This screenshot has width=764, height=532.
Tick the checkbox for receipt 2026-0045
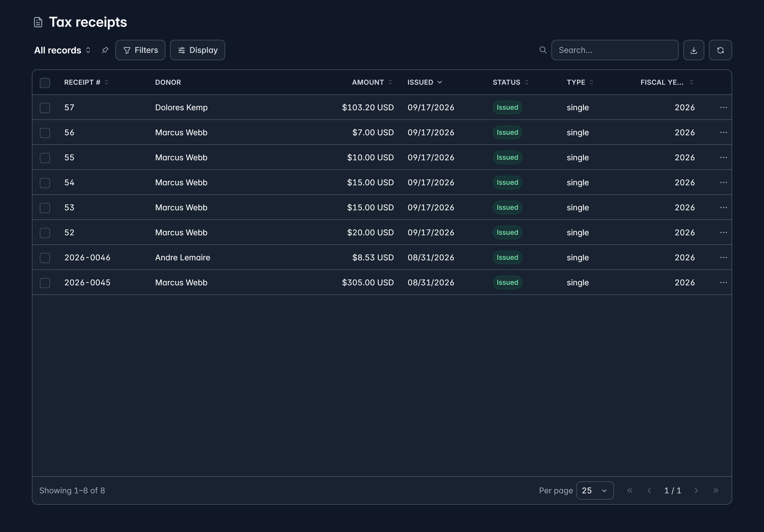(x=45, y=283)
